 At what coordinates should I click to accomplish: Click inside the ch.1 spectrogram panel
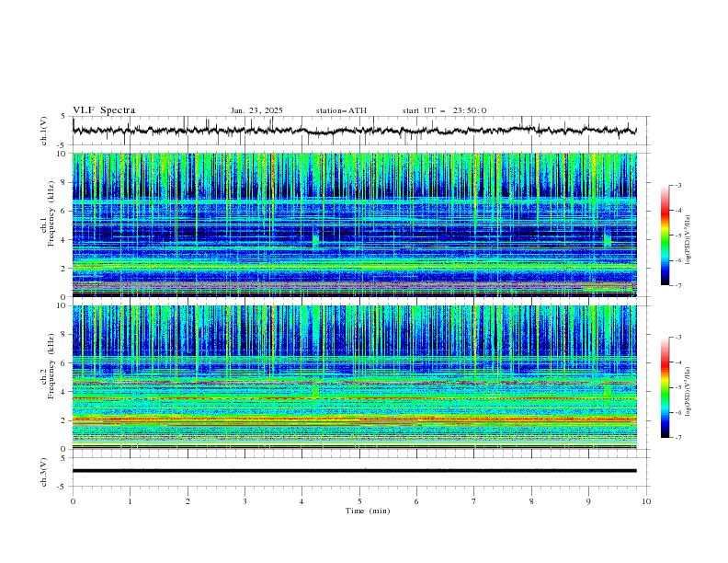(x=354, y=224)
